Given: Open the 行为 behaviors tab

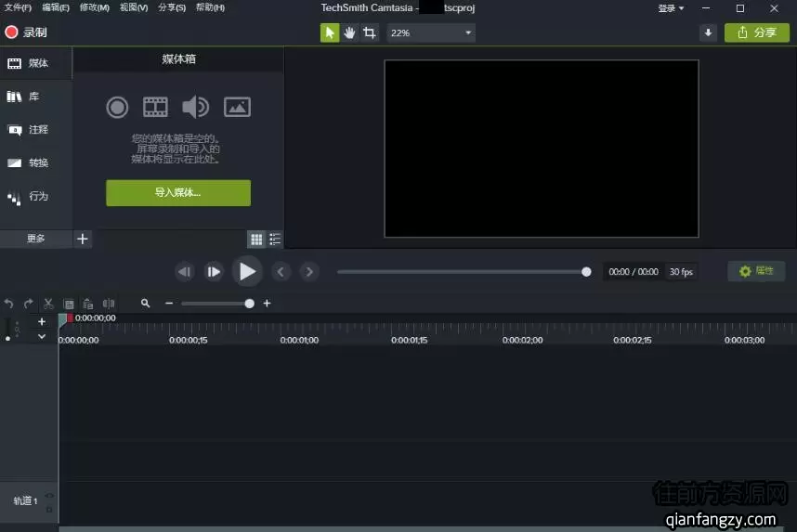Looking at the screenshot, I should [35, 196].
